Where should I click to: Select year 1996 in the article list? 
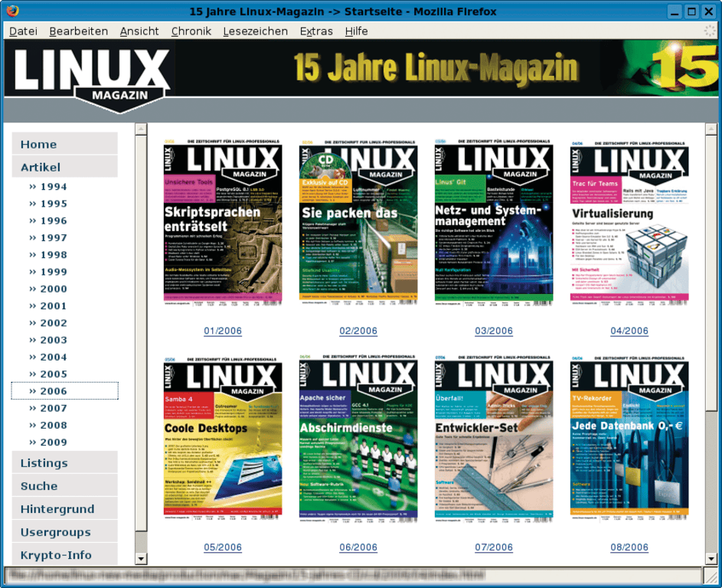click(48, 220)
